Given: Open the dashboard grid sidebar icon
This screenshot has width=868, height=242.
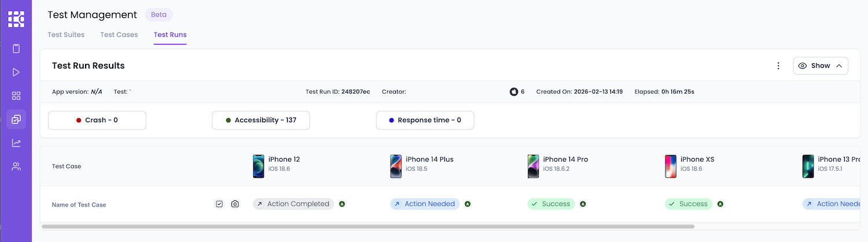Looking at the screenshot, I should click(16, 96).
